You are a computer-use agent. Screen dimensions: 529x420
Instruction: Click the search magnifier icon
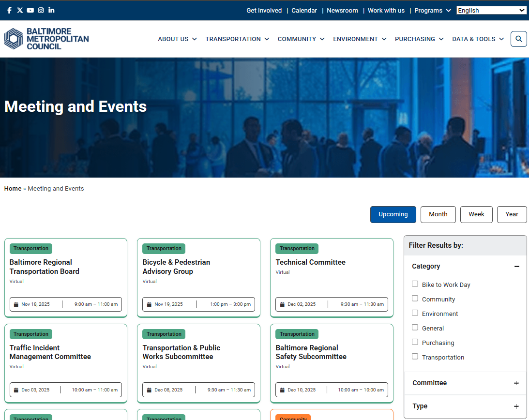(x=518, y=39)
